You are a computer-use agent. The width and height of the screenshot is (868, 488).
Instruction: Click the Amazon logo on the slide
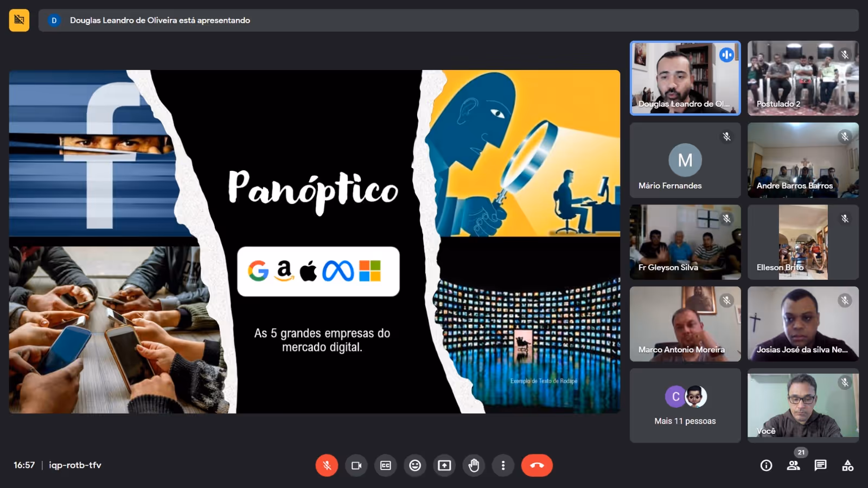284,271
